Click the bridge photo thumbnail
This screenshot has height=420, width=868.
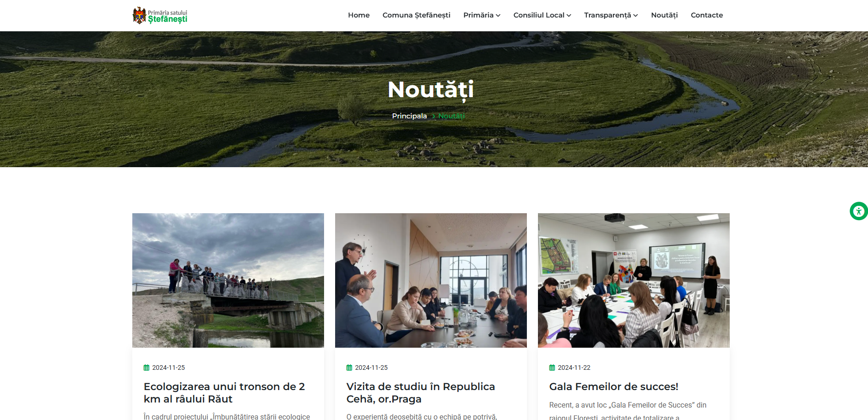pos(228,280)
